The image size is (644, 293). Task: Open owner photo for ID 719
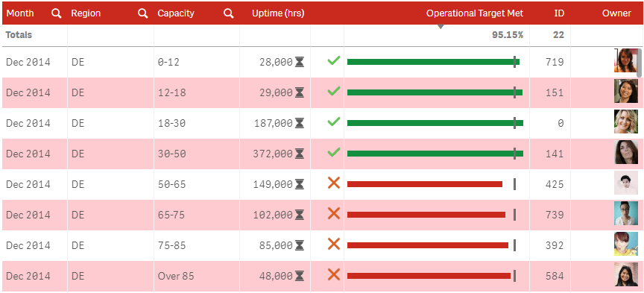click(x=626, y=60)
